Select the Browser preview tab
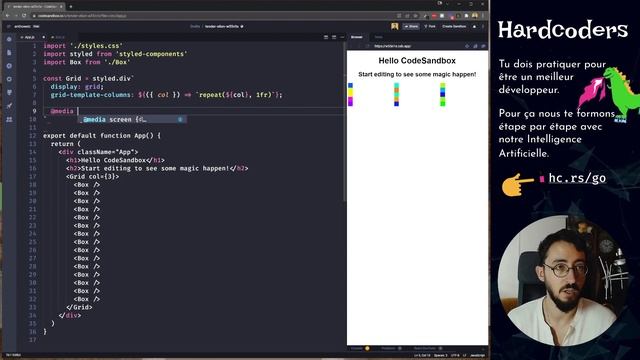The image size is (640, 360). pos(357,37)
